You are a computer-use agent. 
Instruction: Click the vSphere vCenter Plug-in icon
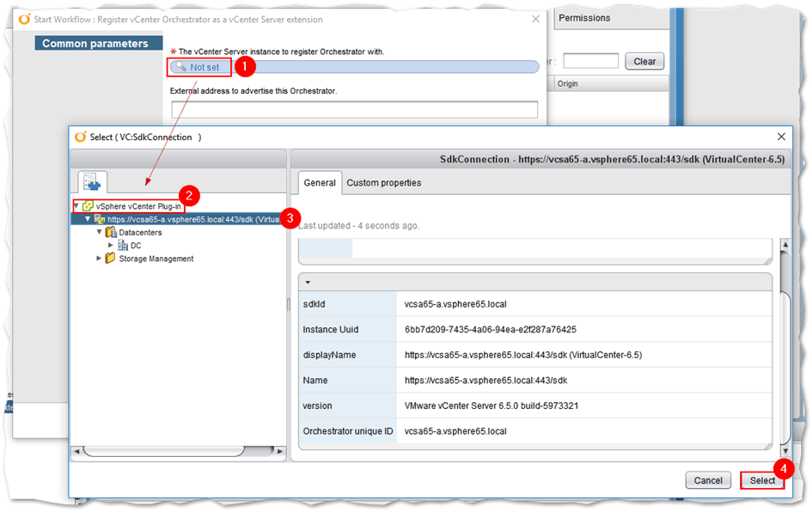click(x=88, y=206)
